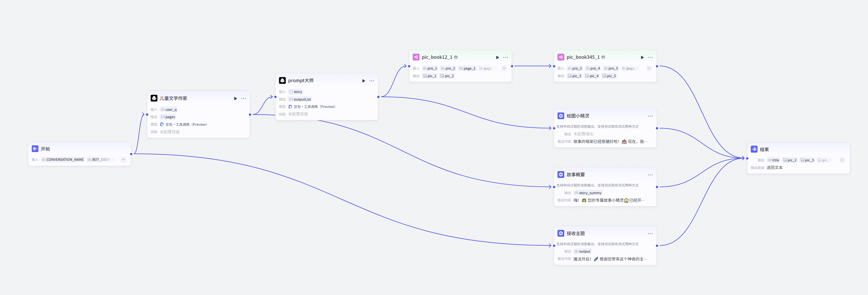Select the pro_1 input tag
Image resolution: width=868 pixels, height=295 pixels.
click(430, 68)
